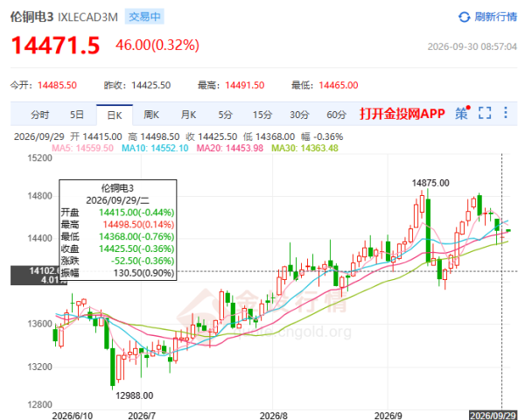Switch to 周K weekly chart tab
The height and width of the screenshot is (420, 525).
tap(151, 115)
